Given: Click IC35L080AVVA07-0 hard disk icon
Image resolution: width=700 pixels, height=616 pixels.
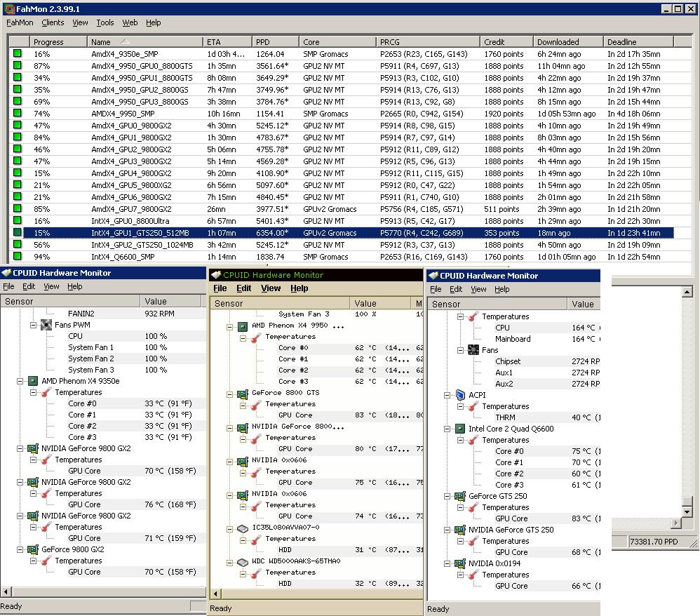Looking at the screenshot, I should (243, 528).
